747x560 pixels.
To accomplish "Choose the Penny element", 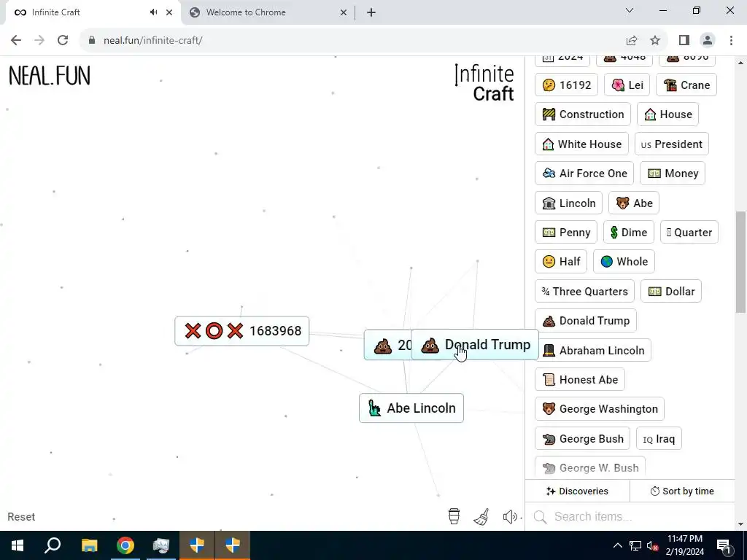I will pyautogui.click(x=566, y=233).
